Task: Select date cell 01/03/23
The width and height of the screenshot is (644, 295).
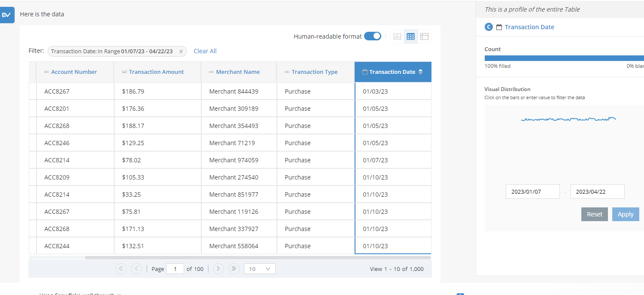Action: coord(393,91)
